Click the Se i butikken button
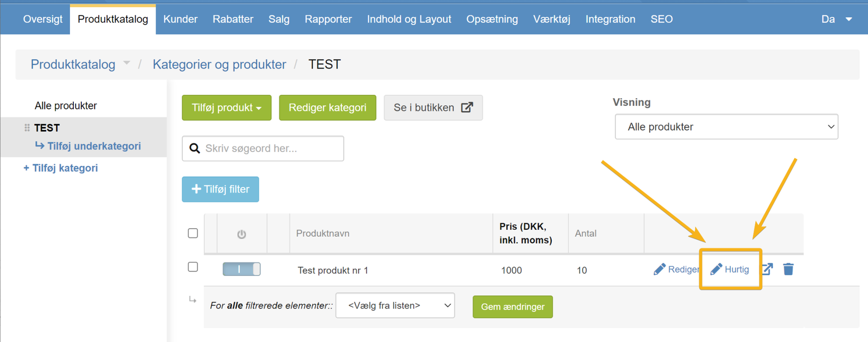Image resolution: width=868 pixels, height=342 pixels. pyautogui.click(x=433, y=108)
